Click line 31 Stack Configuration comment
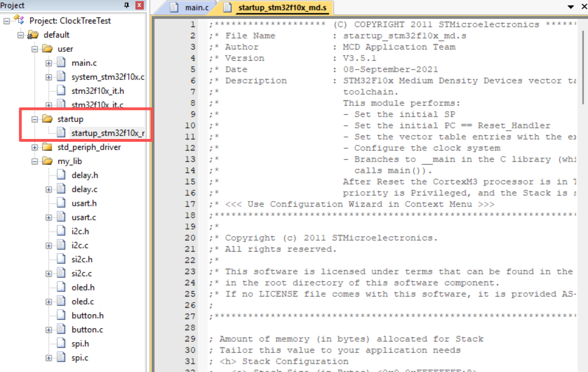 [x=279, y=361]
